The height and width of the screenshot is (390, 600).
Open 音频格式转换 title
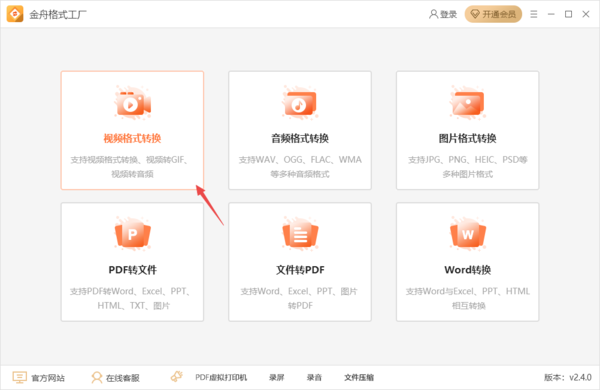[300, 138]
